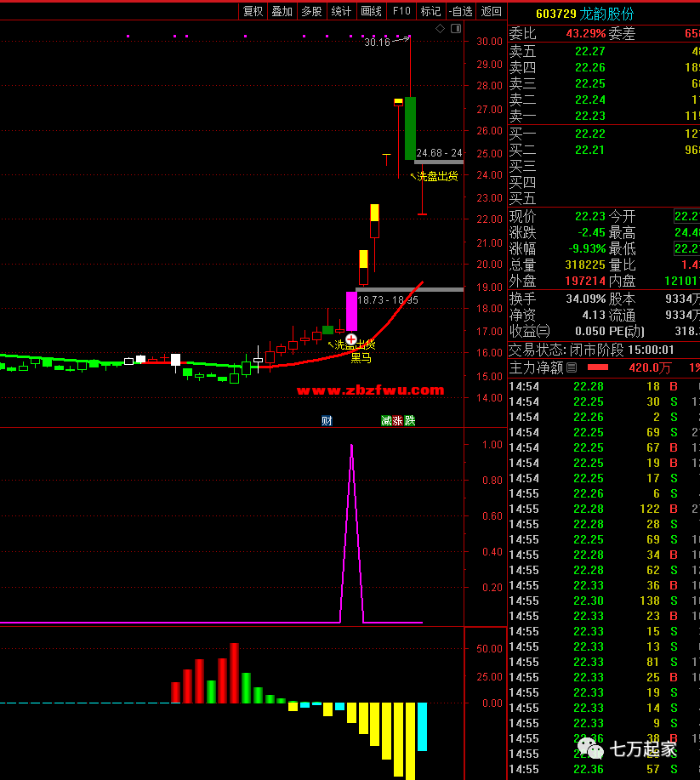Click the 18.73 - 18.95 gap label
Image resolution: width=700 pixels, height=780 pixels.
[388, 300]
